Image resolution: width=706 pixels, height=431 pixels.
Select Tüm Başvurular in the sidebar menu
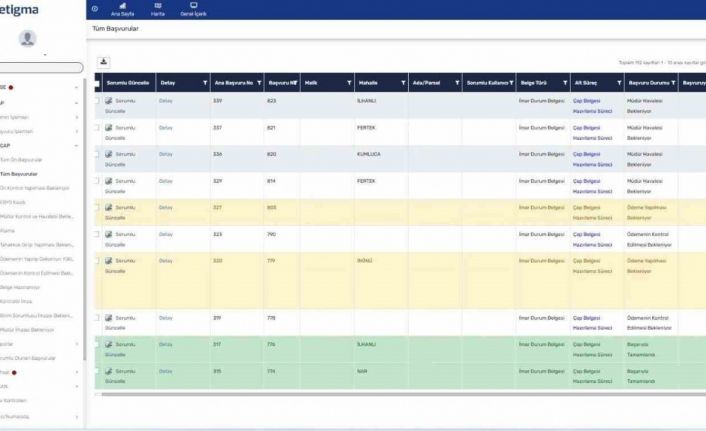[21, 173]
